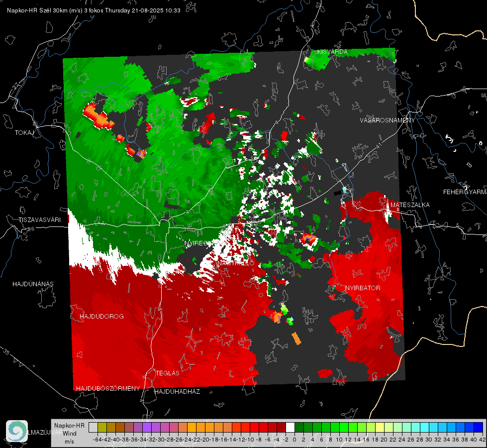Click the road number 41 near Vásárosnamény
The width and height of the screenshot is (487, 448).
point(378,145)
